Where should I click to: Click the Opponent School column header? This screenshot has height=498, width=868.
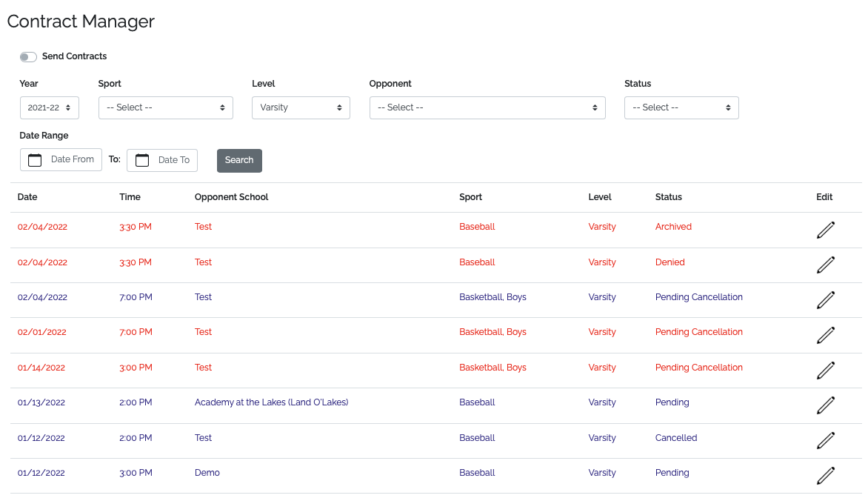pos(231,197)
